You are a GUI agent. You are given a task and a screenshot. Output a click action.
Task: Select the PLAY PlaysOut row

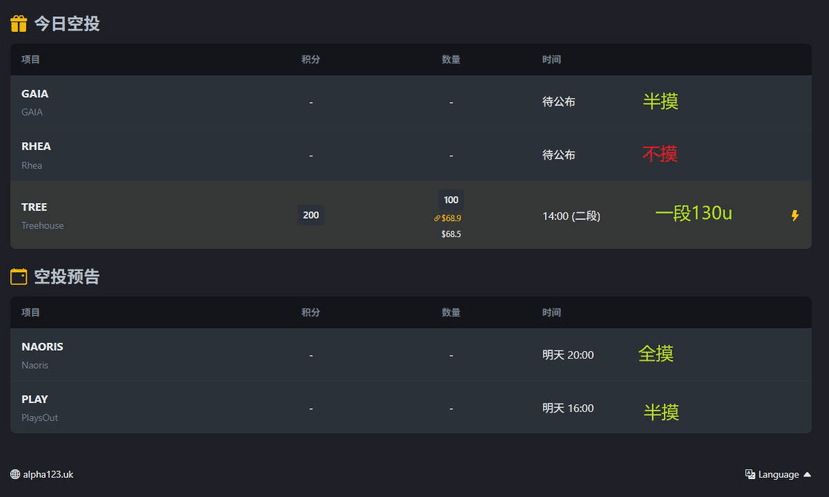coord(411,407)
